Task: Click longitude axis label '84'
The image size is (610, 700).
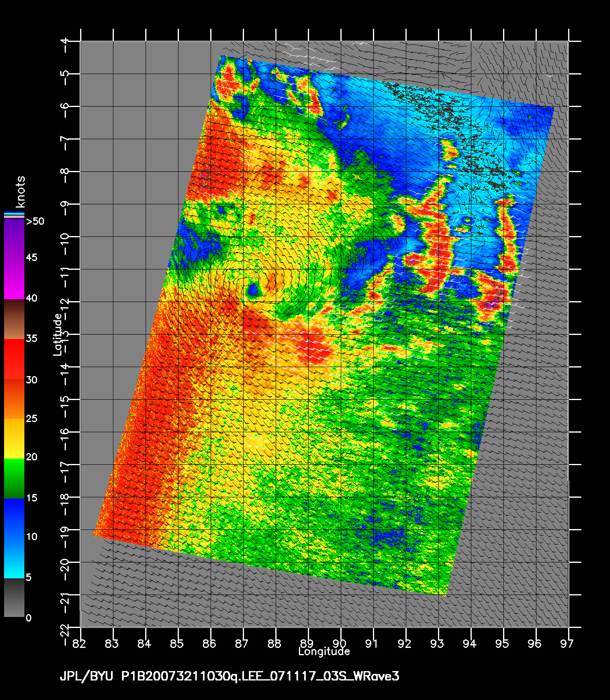Action: click(144, 643)
